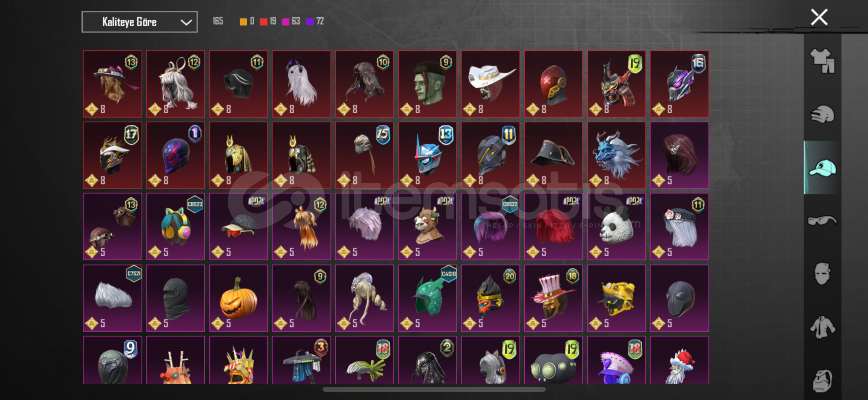868x400 pixels.
Task: Click the chevron arrow of sort dropdown
Action: 186,22
